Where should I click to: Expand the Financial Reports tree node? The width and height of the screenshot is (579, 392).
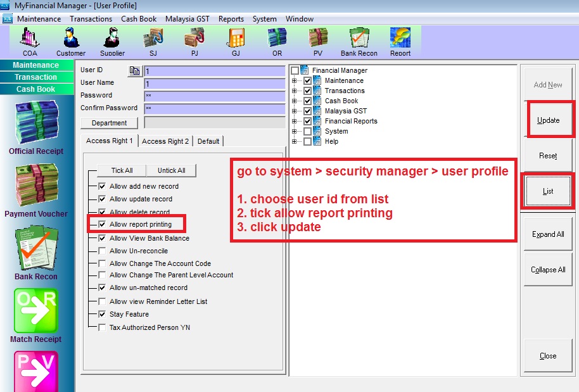[295, 122]
